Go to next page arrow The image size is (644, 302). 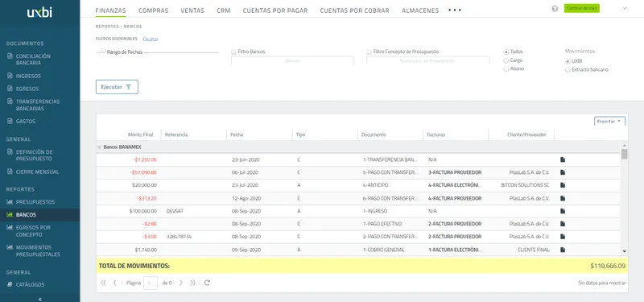[180, 283]
